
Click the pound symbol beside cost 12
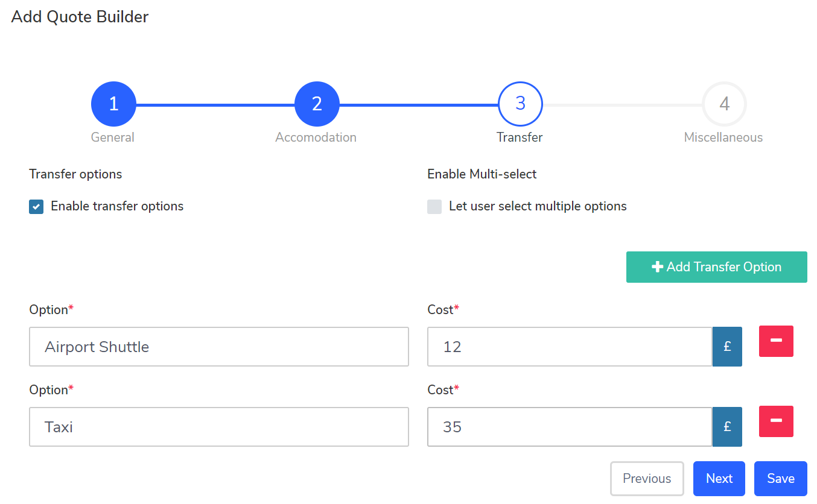pos(727,347)
